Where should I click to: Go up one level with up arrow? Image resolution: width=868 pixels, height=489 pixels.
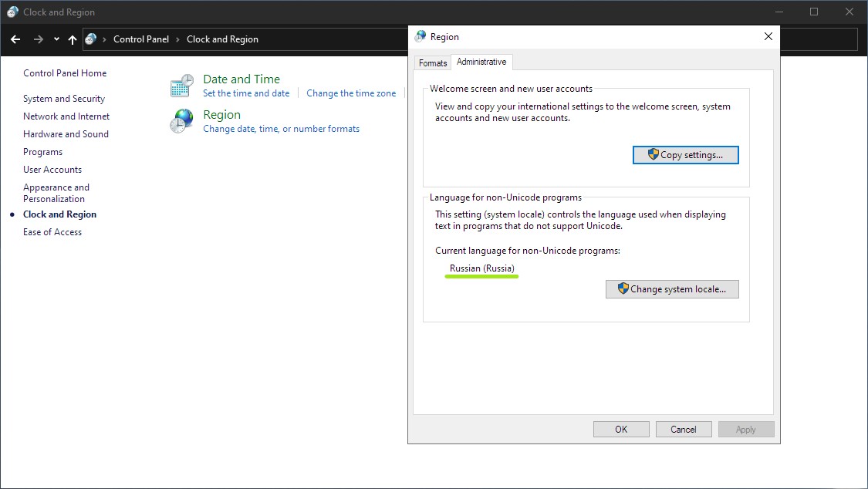(x=73, y=39)
